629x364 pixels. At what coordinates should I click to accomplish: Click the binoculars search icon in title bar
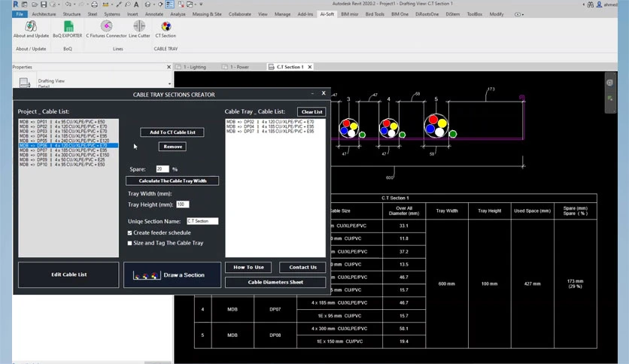(591, 5)
